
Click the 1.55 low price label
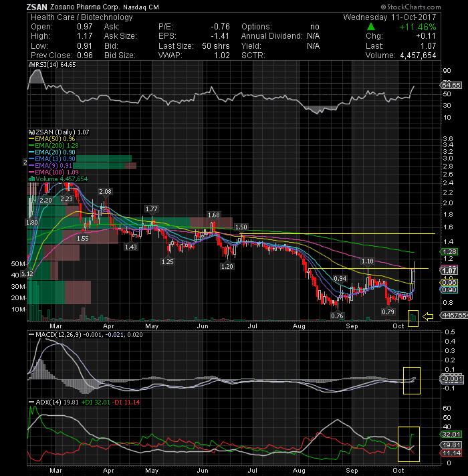(82, 238)
